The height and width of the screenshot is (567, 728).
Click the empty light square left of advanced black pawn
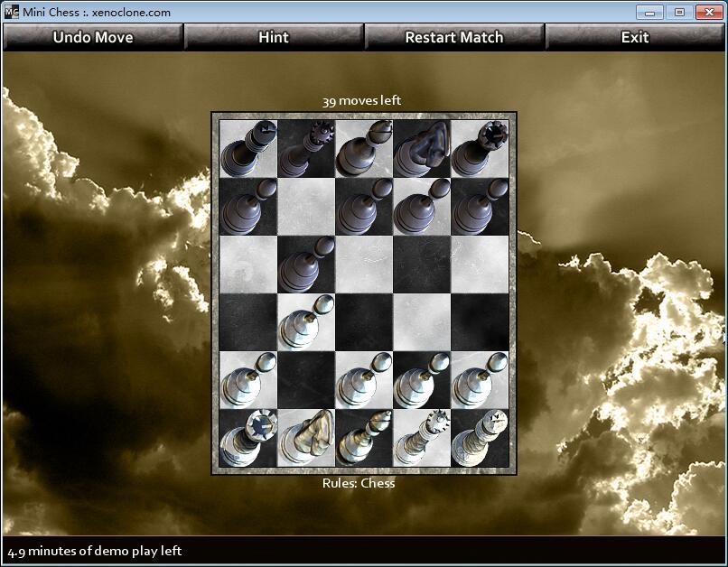tap(248, 265)
